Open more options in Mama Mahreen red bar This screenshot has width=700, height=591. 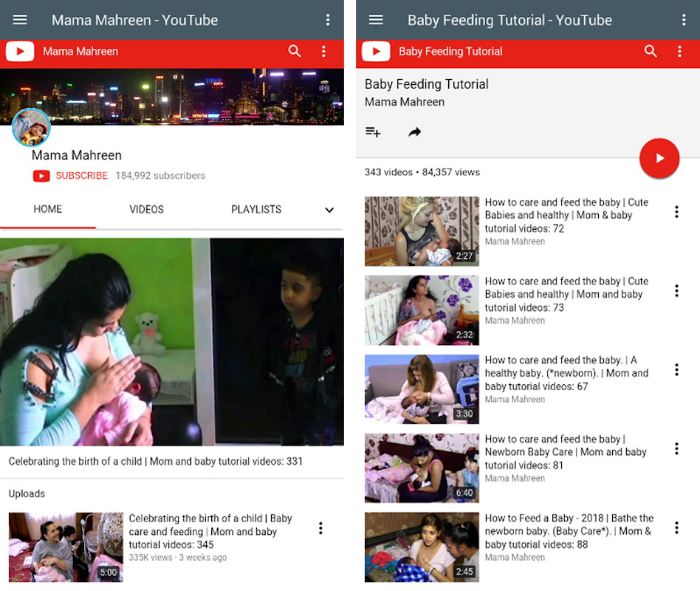click(323, 51)
